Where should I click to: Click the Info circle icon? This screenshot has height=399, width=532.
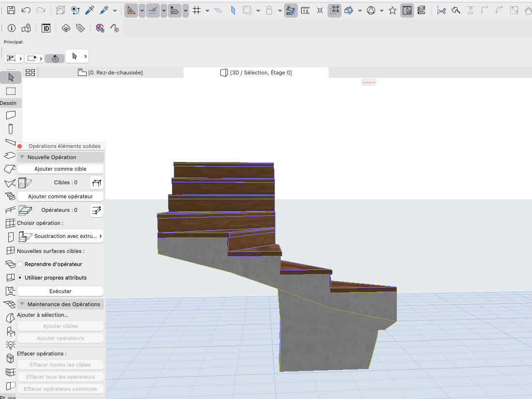12,28
